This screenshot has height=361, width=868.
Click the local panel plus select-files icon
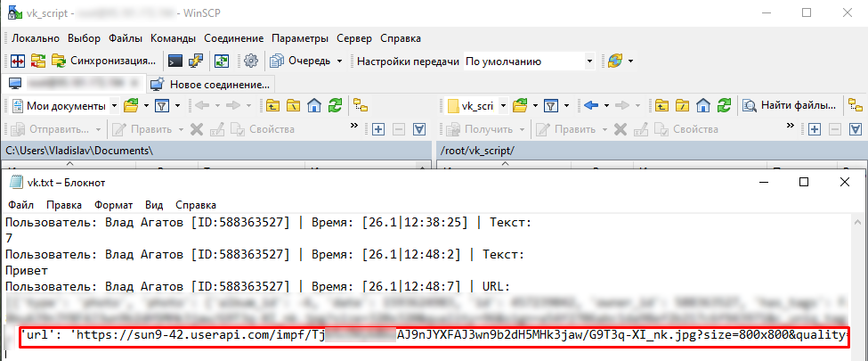point(378,129)
